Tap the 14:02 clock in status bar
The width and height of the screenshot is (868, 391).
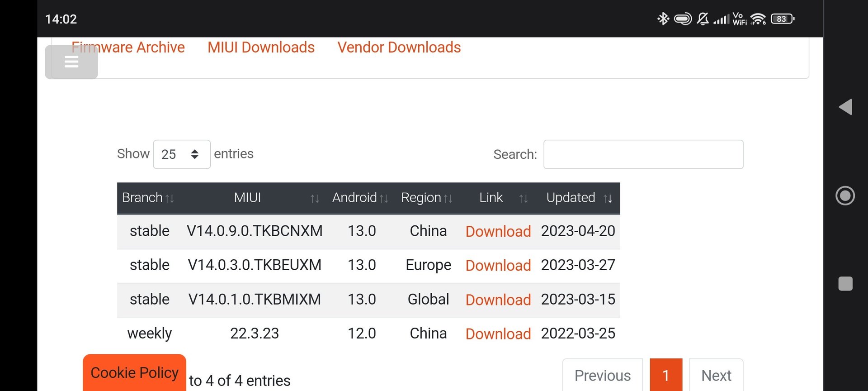[61, 19]
